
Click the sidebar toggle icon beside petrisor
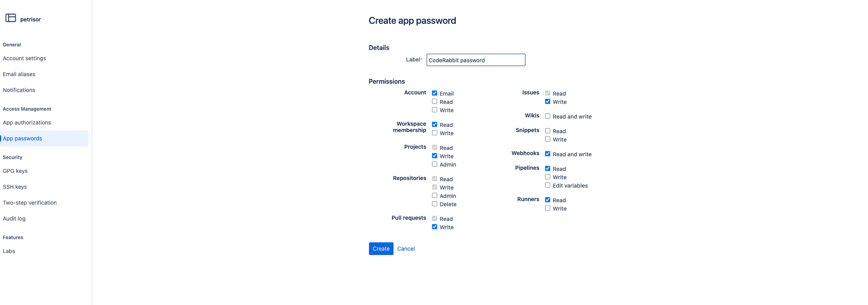11,18
